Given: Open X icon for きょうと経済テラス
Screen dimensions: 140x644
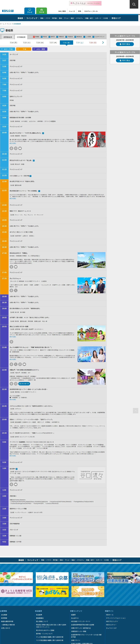Looking at the screenshot, I should 16,364.
